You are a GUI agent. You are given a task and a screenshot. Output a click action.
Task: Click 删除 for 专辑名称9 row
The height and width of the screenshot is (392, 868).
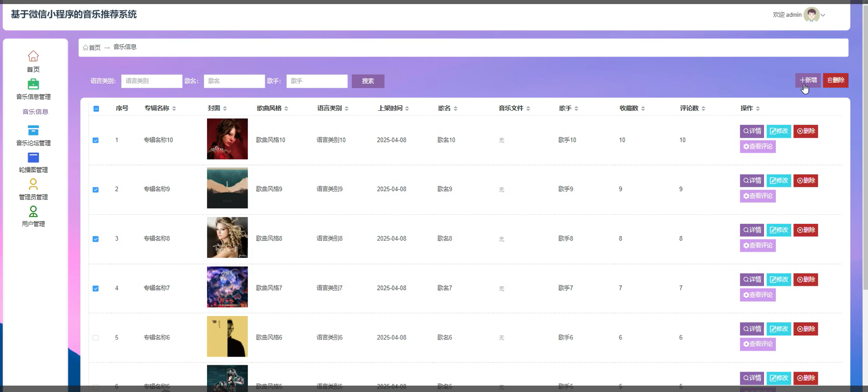[806, 180]
